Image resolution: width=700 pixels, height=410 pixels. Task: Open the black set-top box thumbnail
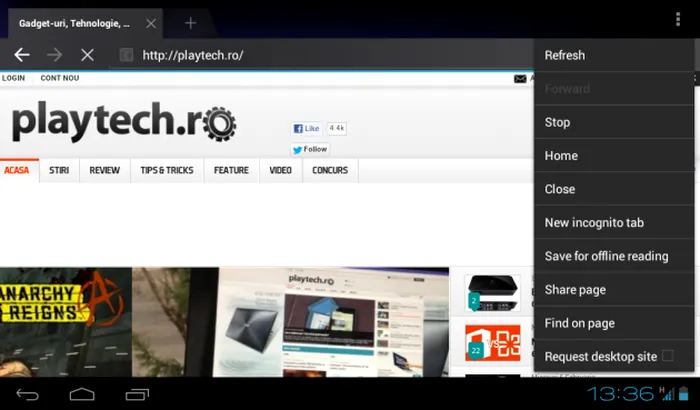point(492,293)
